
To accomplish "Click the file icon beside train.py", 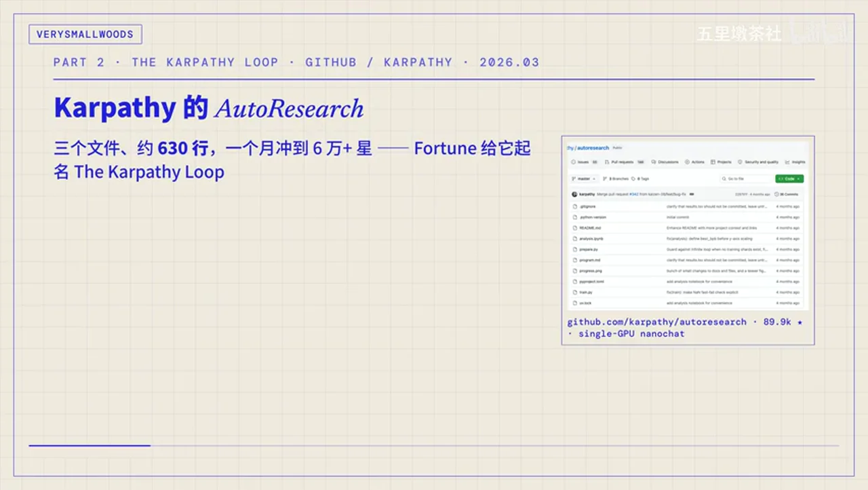I will [574, 292].
